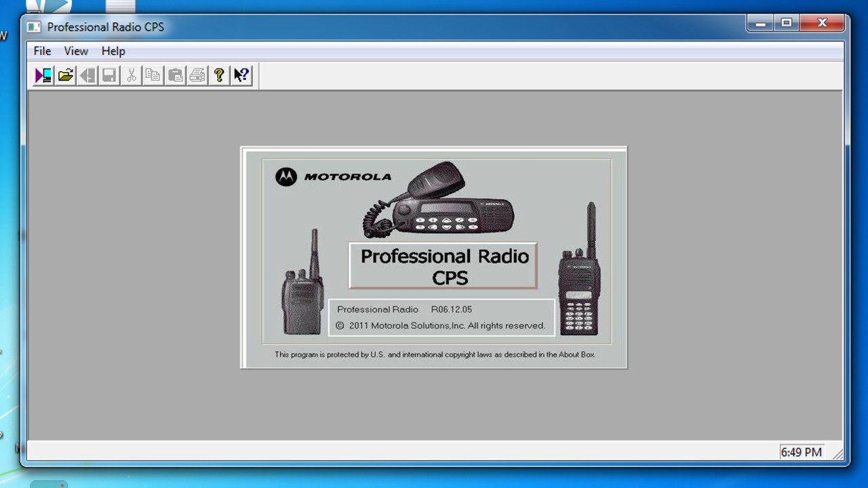Viewport: 868px width, 488px height.
Task: Click the Professional Radio CPS splash title
Action: pyautogui.click(x=444, y=266)
